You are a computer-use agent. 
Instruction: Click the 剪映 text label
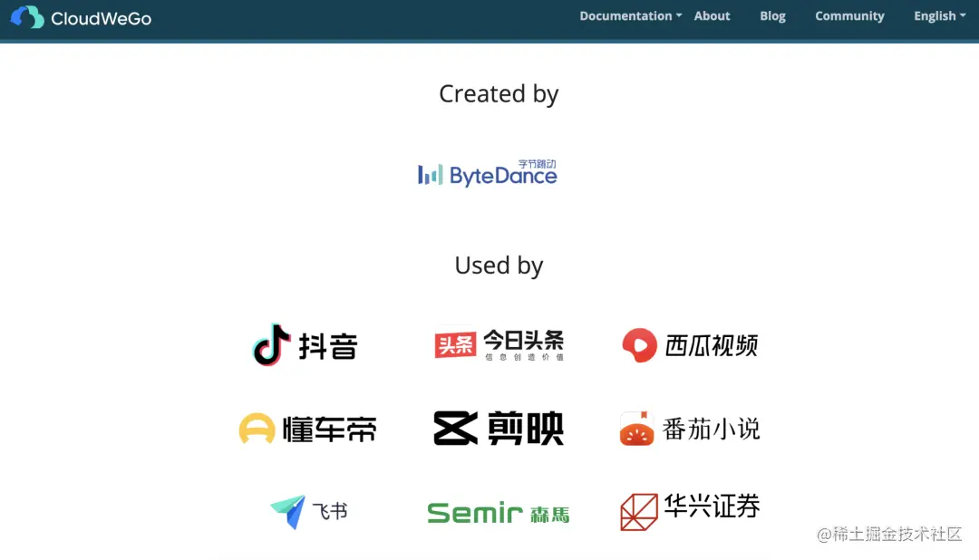(x=526, y=429)
